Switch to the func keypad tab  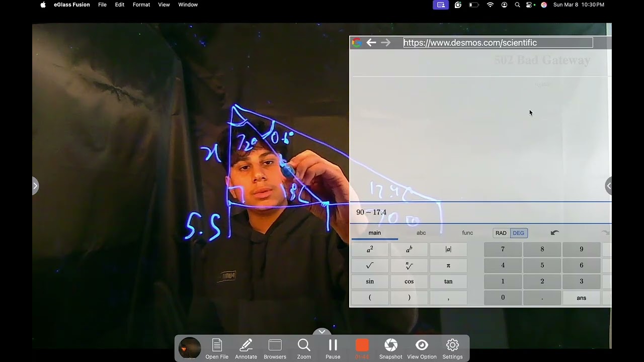pos(467,233)
